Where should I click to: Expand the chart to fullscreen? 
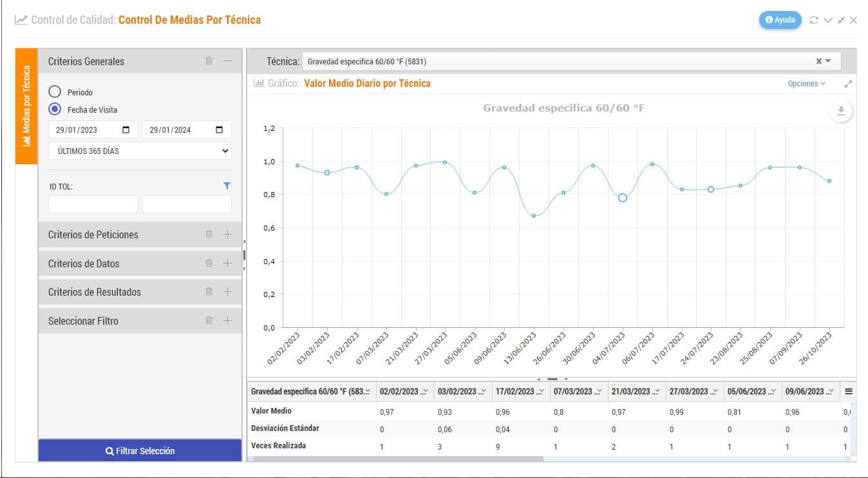848,84
